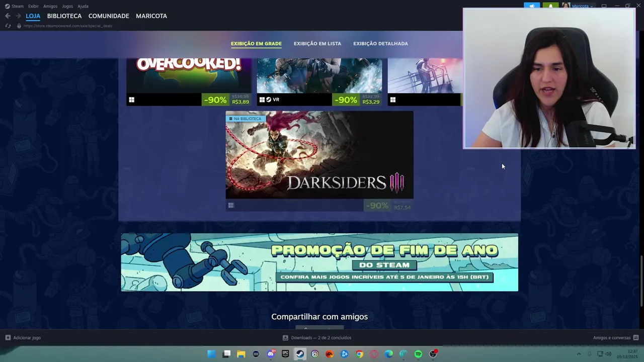Open Opera GX on the taskbar
This screenshot has height=362, width=644.
point(374,354)
